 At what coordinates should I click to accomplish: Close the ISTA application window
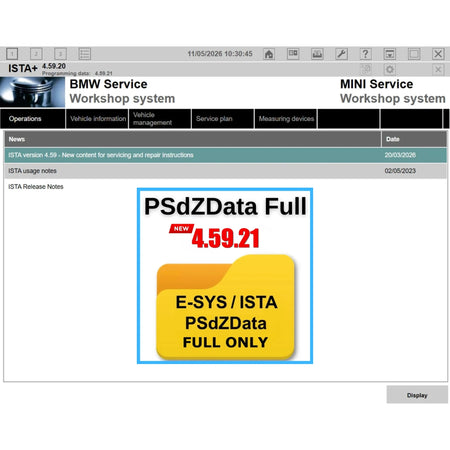438,54
